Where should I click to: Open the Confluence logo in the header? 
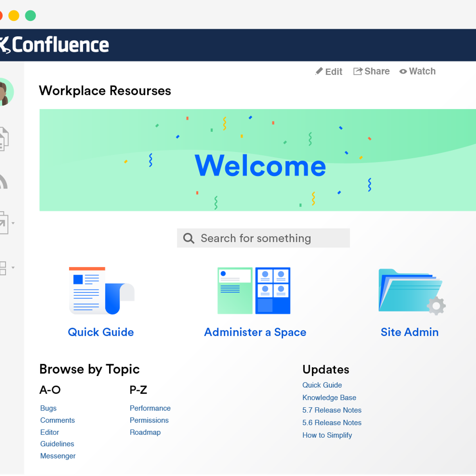click(56, 44)
